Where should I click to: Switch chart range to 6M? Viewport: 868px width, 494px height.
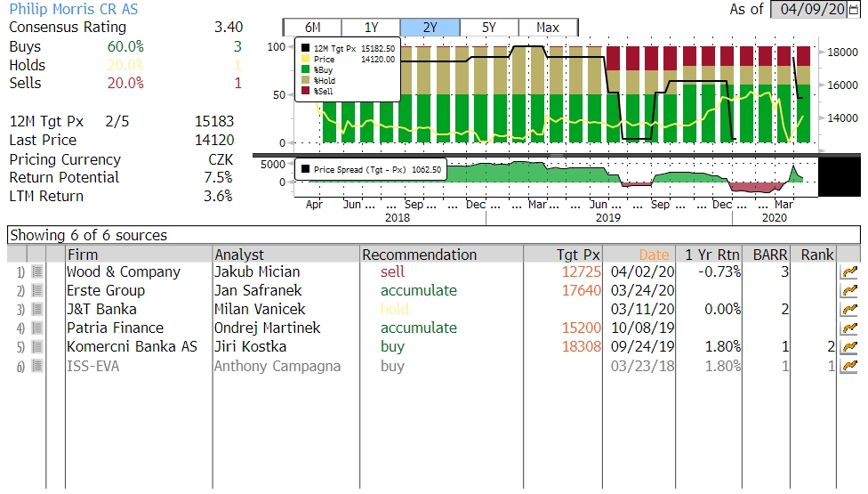pos(312,27)
